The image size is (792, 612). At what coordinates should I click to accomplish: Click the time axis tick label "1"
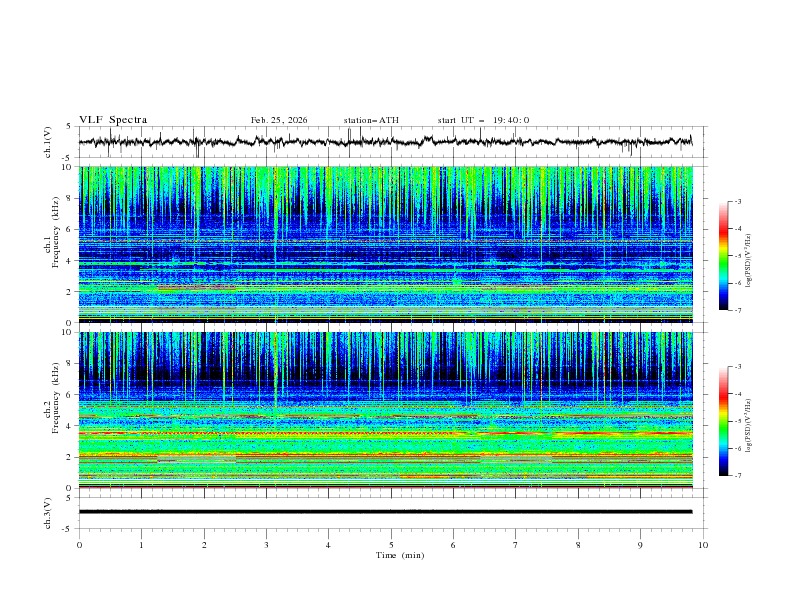click(141, 545)
